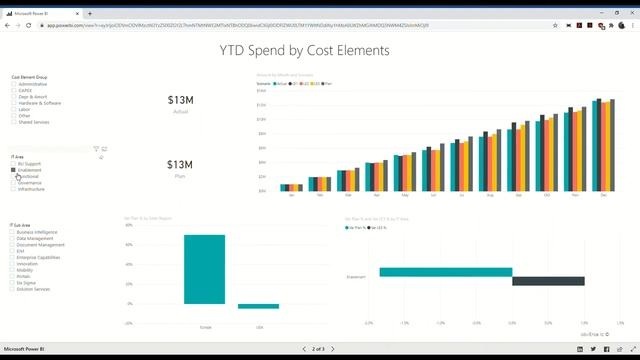This screenshot has height=360, width=640.
Task: Share the report on Facebook
Action: pos(607,349)
